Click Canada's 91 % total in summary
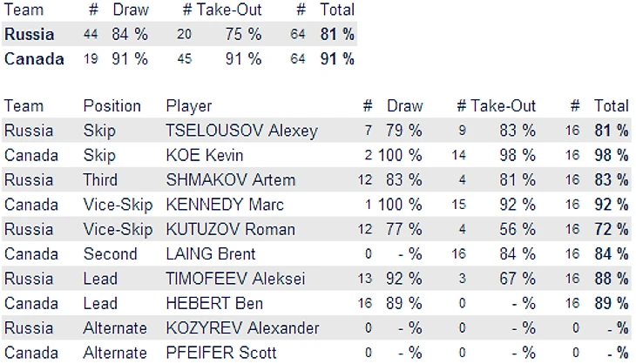The height and width of the screenshot is (364, 636). tap(337, 59)
